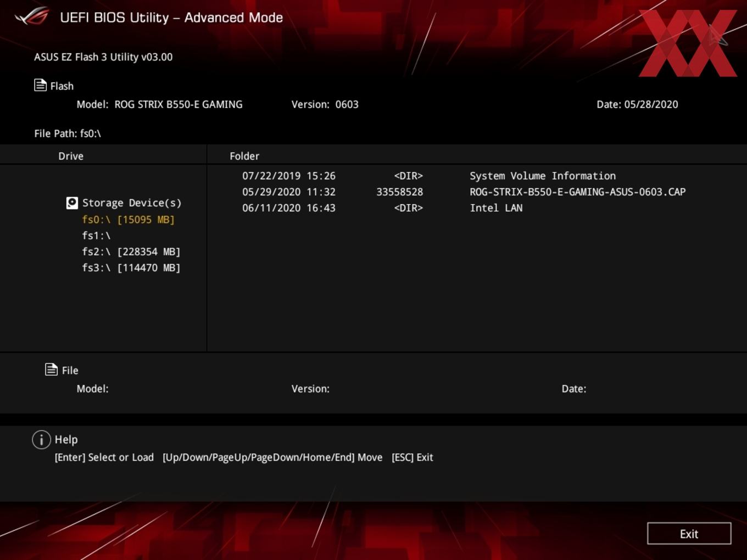This screenshot has height=560, width=747.
Task: Click the ROG logo icon
Action: click(x=32, y=16)
